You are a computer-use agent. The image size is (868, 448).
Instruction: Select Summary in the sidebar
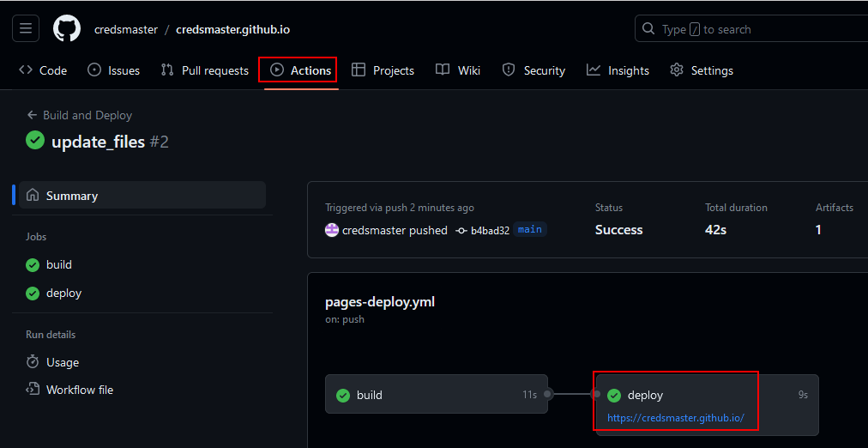(142, 196)
